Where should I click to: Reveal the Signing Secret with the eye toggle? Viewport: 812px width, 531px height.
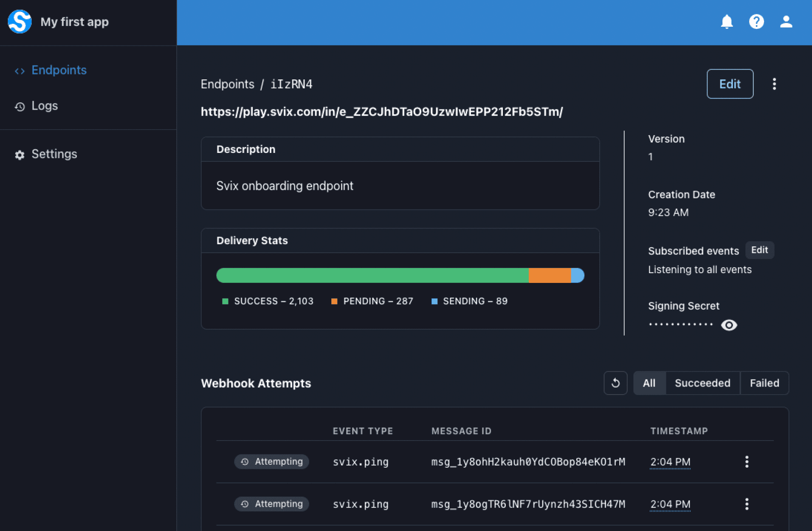click(729, 325)
